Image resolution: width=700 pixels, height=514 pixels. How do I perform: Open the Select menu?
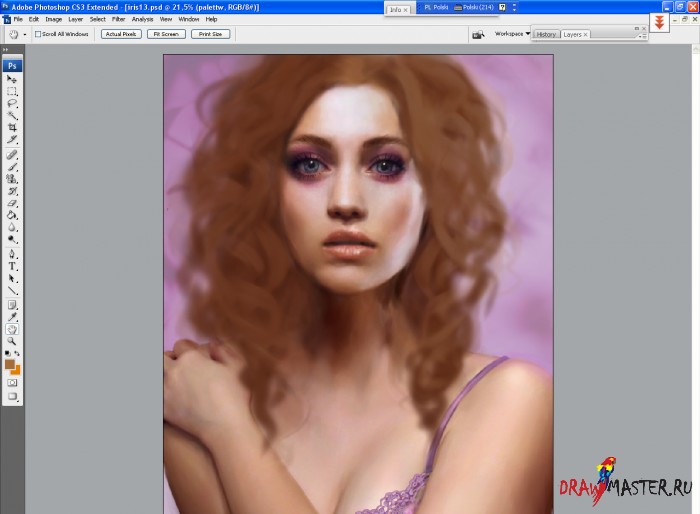pos(97,19)
